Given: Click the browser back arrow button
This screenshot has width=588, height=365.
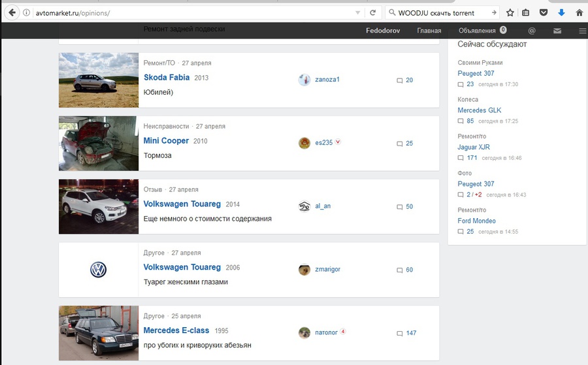Looking at the screenshot, I should [x=12, y=13].
